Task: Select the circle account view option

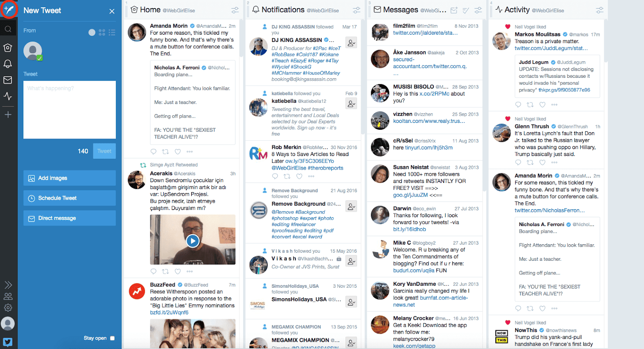Action: pos(92,32)
